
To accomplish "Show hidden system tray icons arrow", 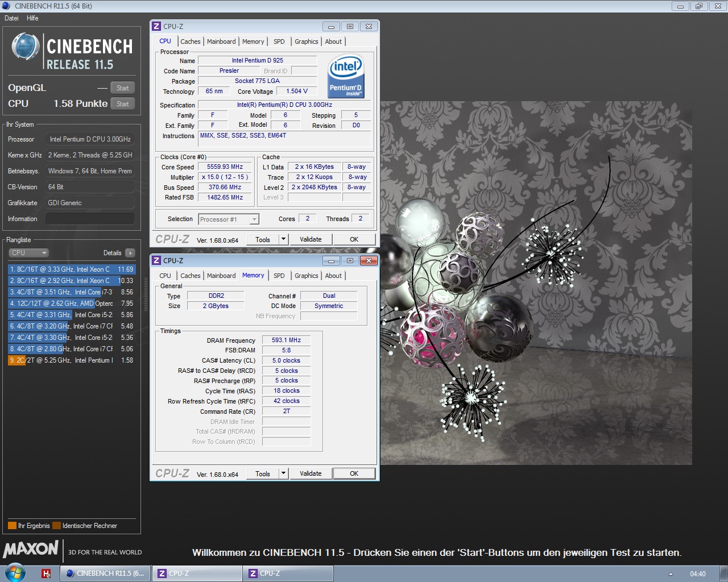I will (x=671, y=574).
